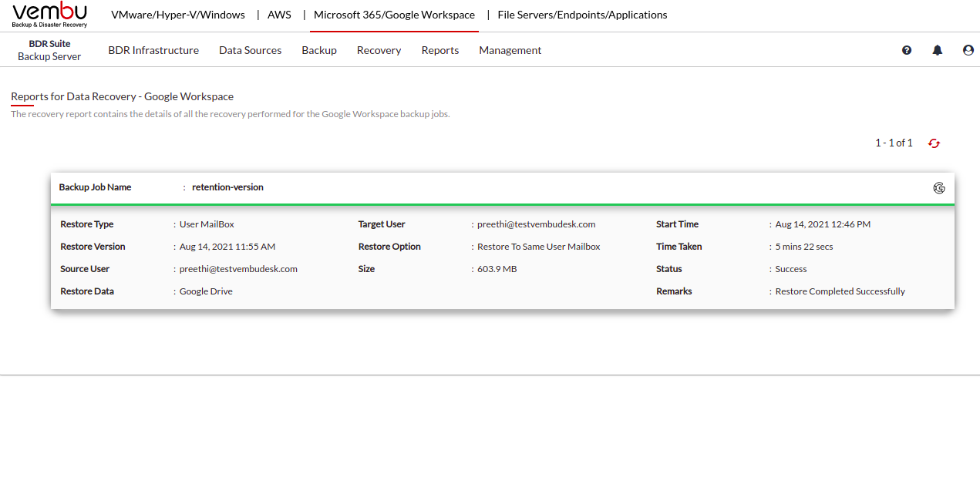Switch to AWS tab
Screen dimensions: 980x481
279,15
